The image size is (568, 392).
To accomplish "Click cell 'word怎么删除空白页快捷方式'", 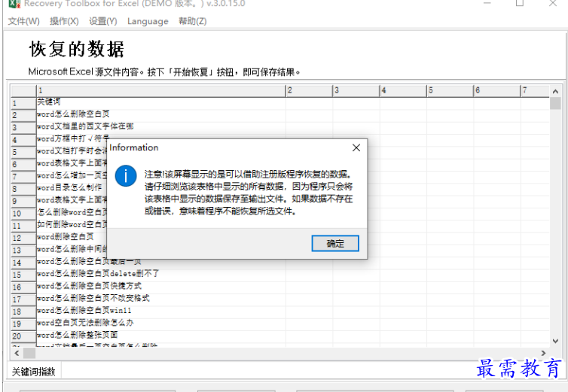I will [x=161, y=287].
